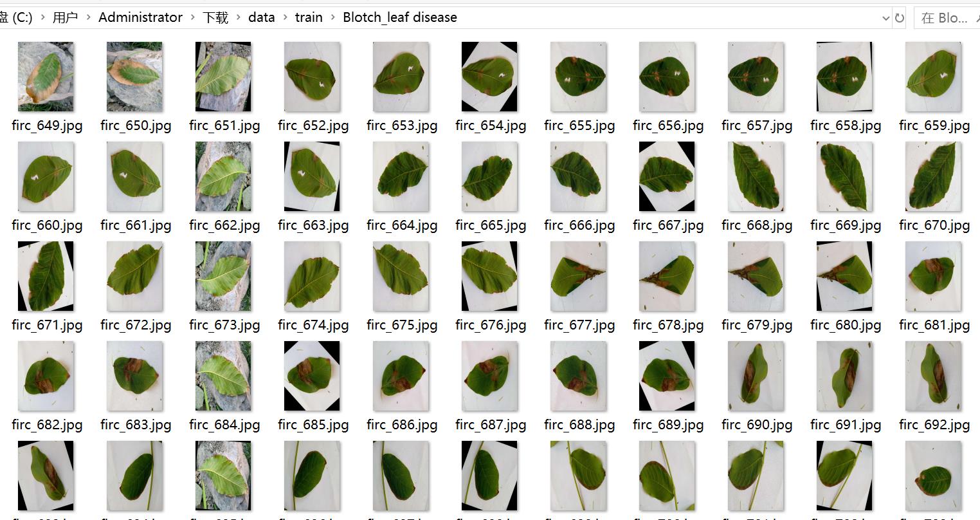Select the firc_667.jpg thumbnail
This screenshot has height=520, width=980.
pos(667,176)
